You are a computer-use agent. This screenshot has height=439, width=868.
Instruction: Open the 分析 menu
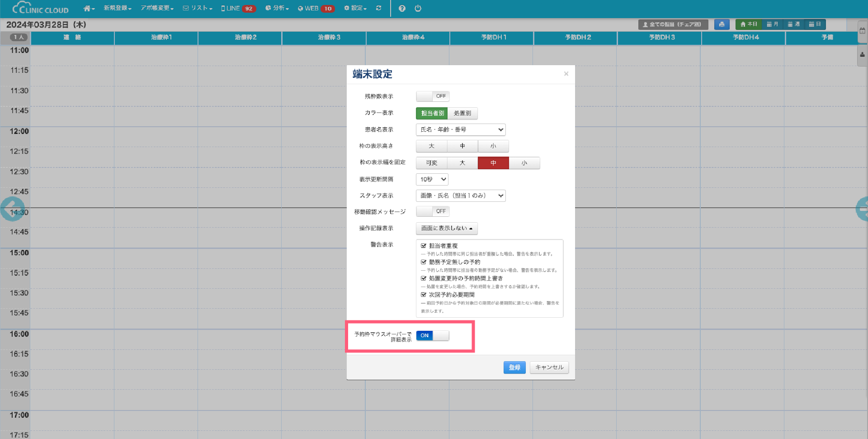point(277,8)
